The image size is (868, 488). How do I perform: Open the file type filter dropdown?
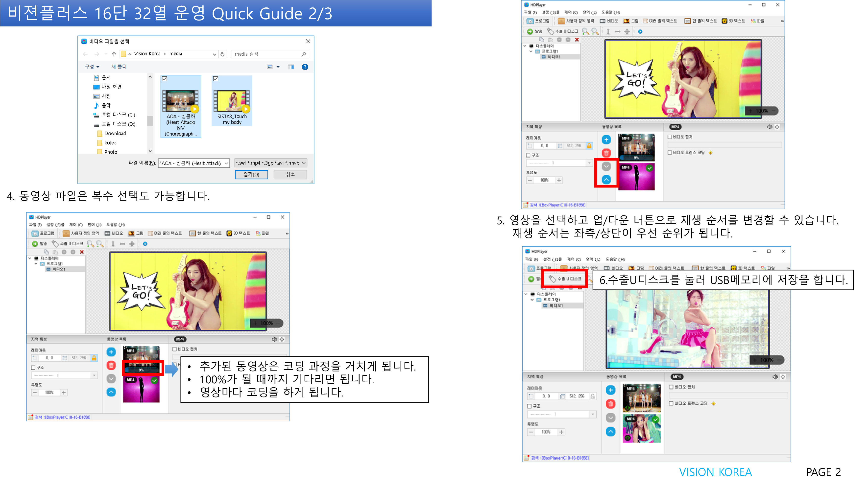[304, 163]
